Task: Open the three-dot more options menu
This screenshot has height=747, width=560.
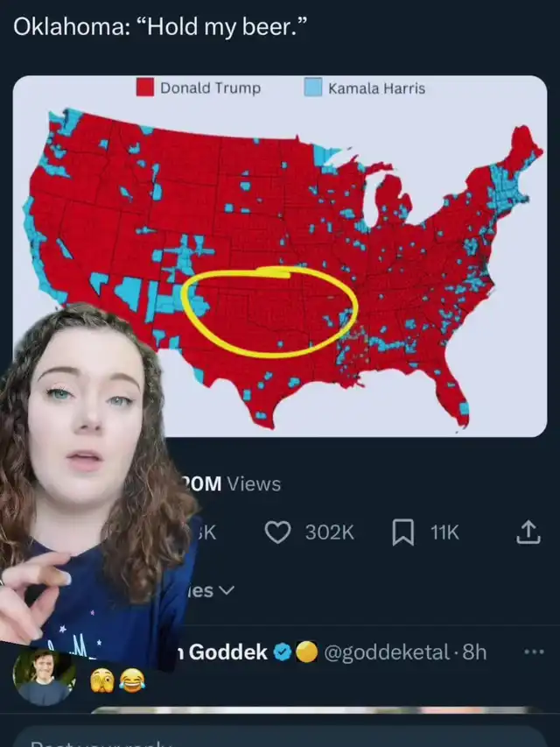Action: (x=535, y=652)
